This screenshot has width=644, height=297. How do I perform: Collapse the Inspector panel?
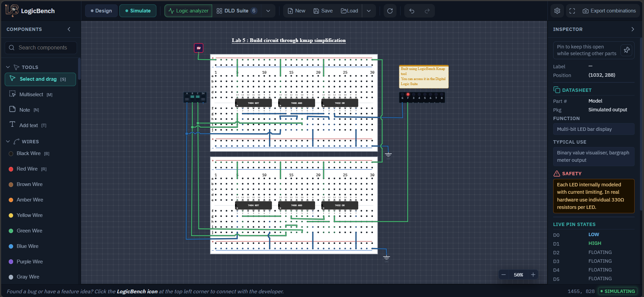pos(633,29)
